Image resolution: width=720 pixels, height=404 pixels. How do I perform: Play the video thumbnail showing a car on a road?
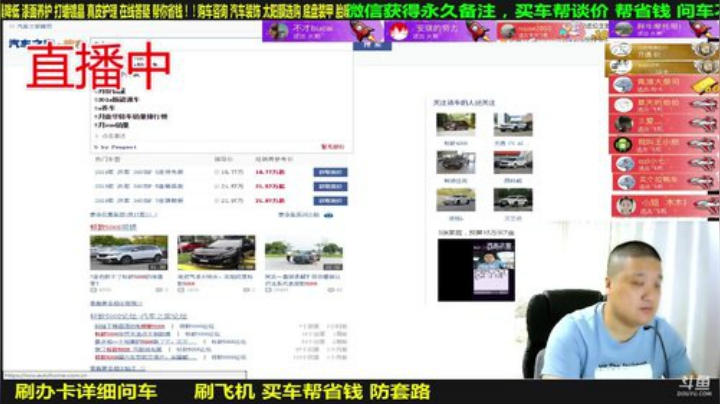point(304,252)
